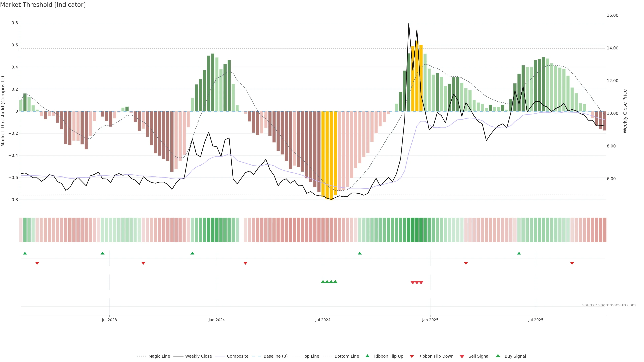Toggle the Baseline (0) legend entry
Image resolution: width=644 pixels, height=362 pixels.
click(276, 356)
